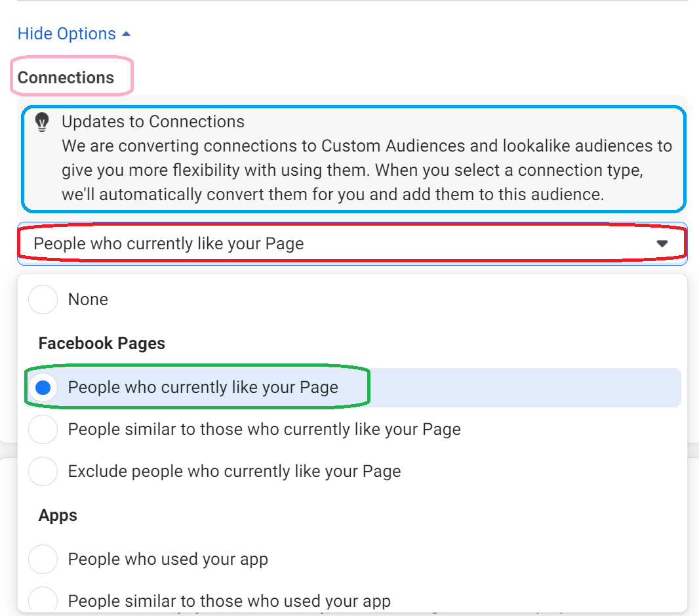
Task: Open the connection type dropdown field
Action: pos(328,244)
